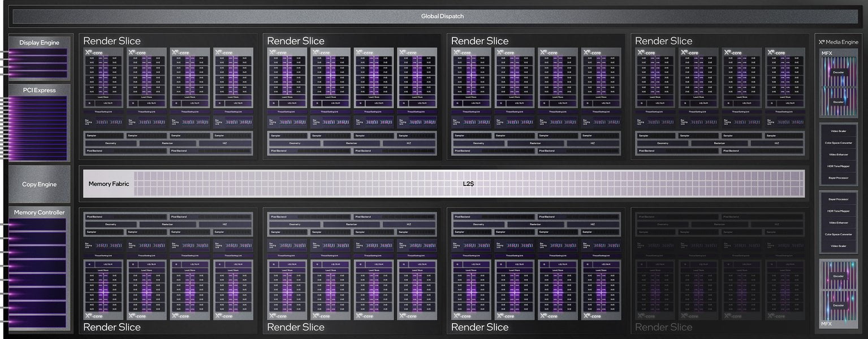Click the first Render Slice title, top row
Image resolution: width=868 pixels, height=339 pixels.
112,41
